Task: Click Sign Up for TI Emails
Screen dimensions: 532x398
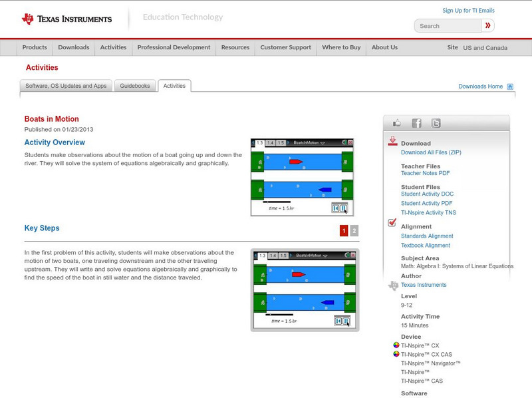Action: click(468, 11)
